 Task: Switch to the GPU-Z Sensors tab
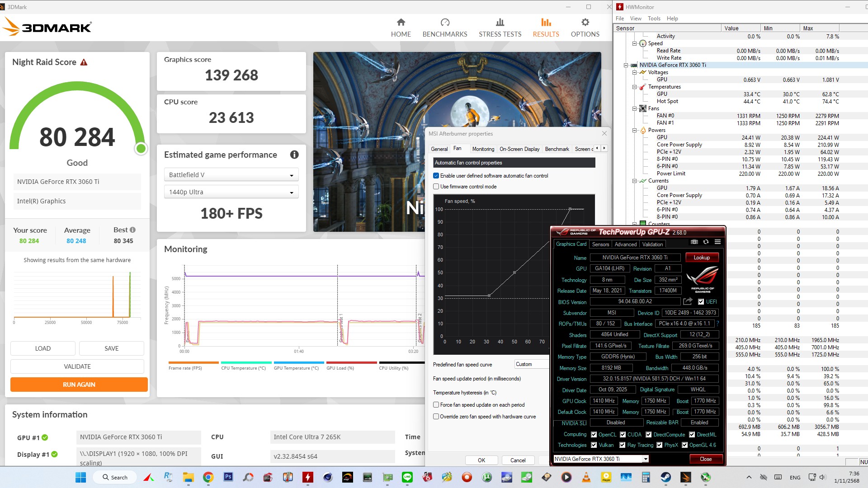[x=600, y=244]
